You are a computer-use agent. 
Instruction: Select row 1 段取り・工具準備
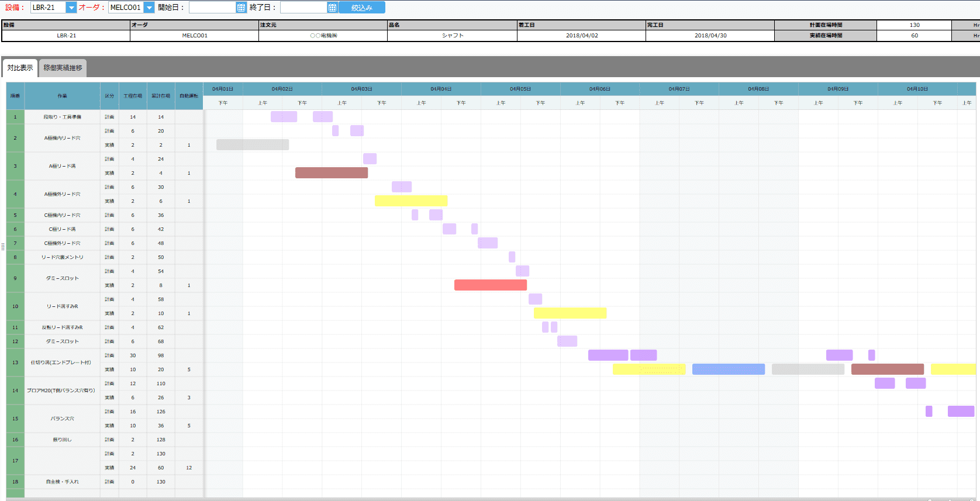pyautogui.click(x=62, y=117)
